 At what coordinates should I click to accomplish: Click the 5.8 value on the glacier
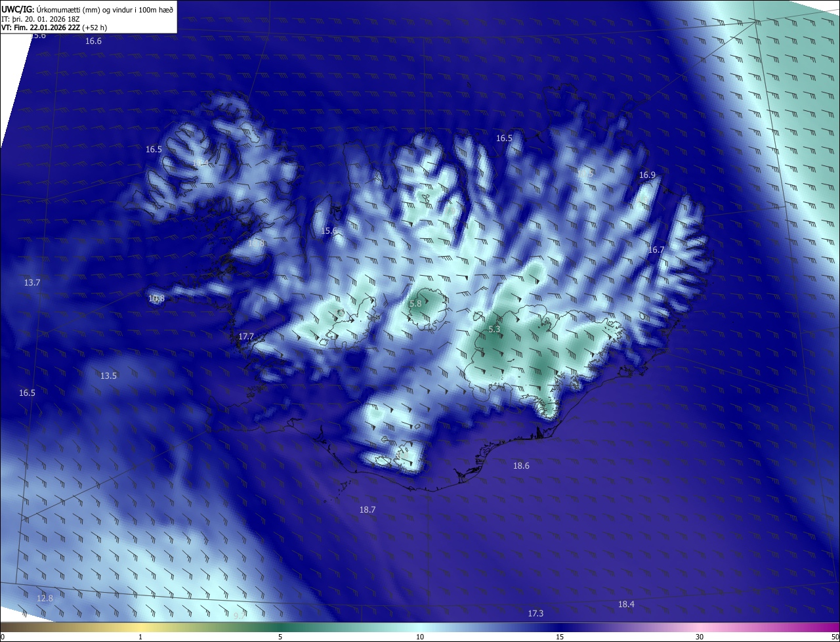click(415, 304)
